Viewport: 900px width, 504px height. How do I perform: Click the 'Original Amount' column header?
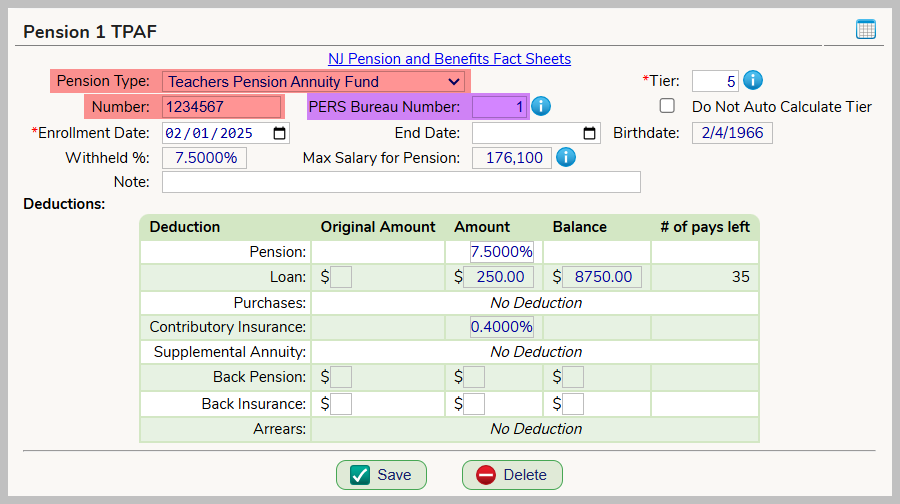tap(378, 227)
